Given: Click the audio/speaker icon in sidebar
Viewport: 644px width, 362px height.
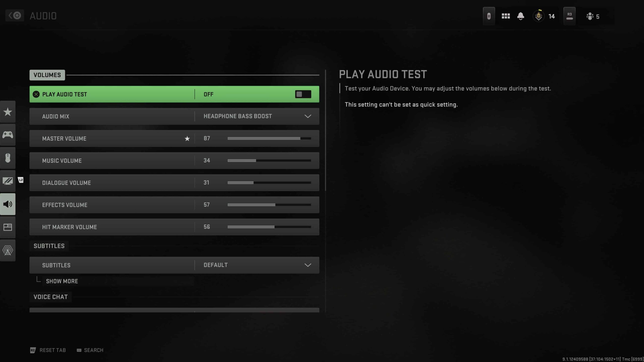Looking at the screenshot, I should 7,204.
